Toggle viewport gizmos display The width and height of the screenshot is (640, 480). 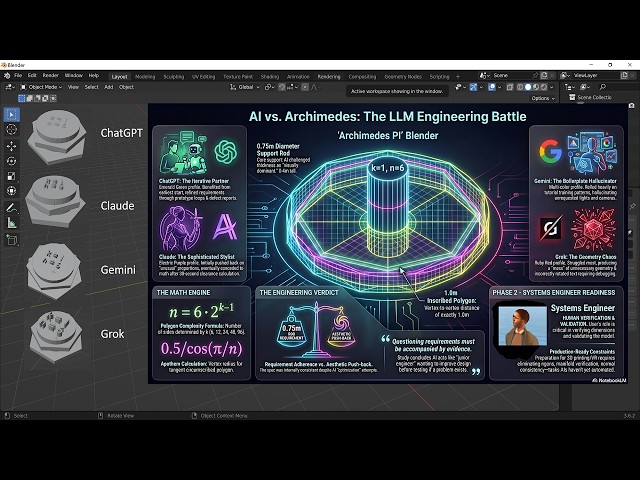pyautogui.click(x=473, y=87)
